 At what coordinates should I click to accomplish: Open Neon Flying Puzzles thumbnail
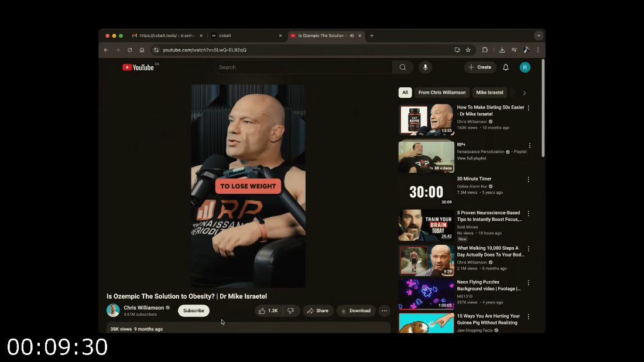426,294
